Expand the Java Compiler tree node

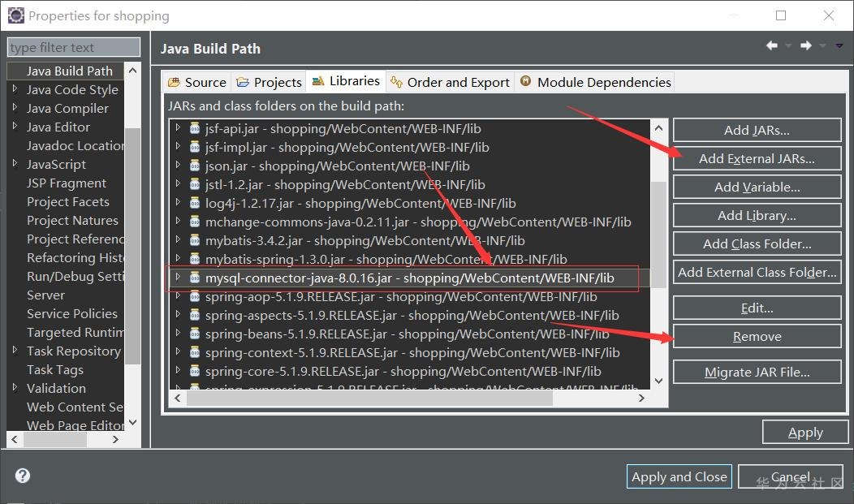click(x=15, y=107)
